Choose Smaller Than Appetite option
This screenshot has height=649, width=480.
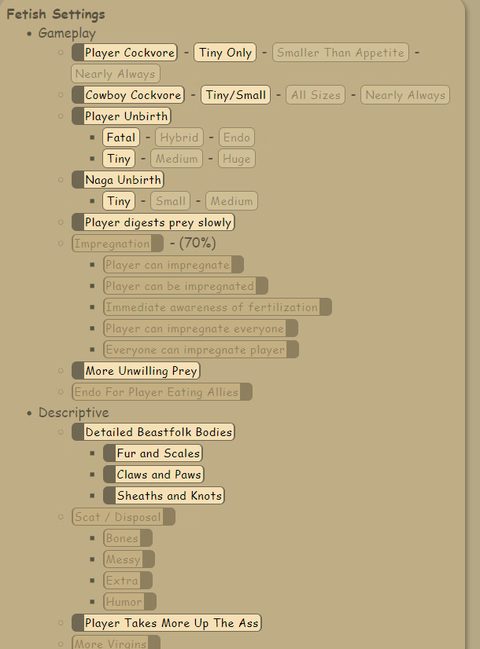coord(340,53)
